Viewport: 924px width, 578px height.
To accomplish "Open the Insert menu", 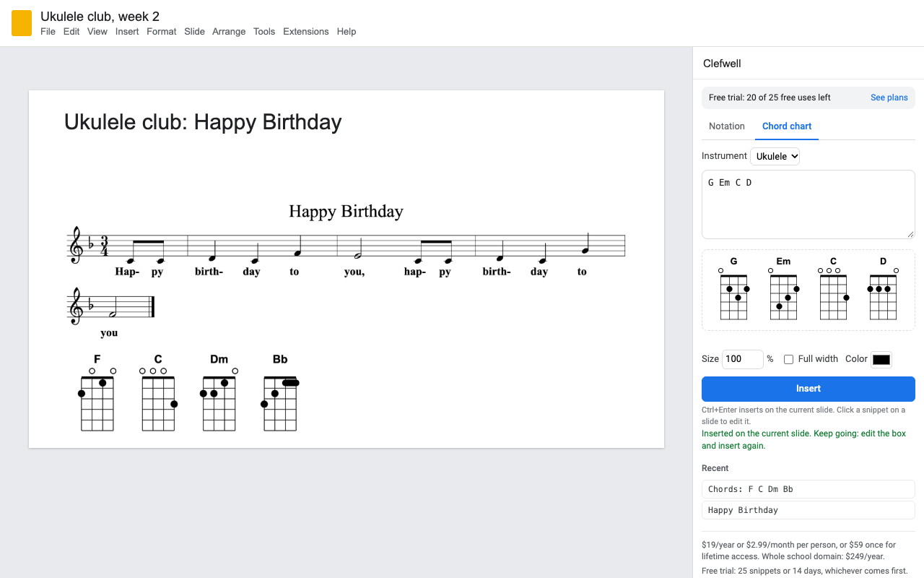I will pos(127,32).
